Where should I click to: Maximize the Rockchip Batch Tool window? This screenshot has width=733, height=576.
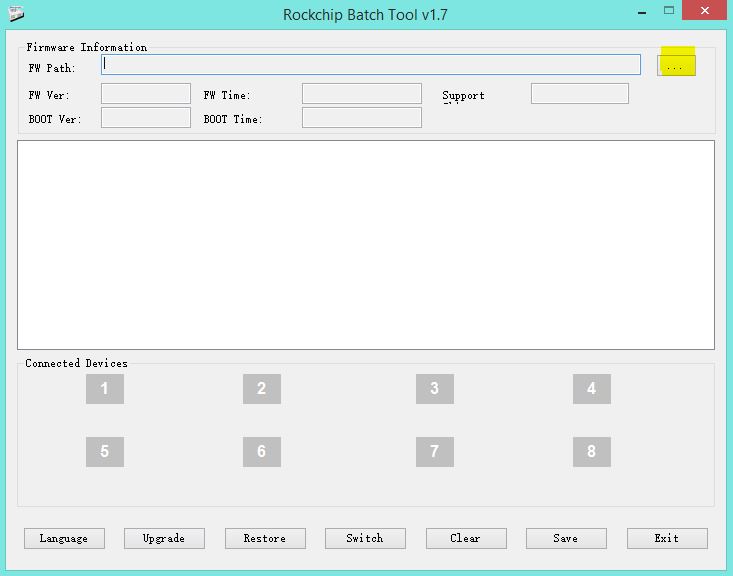669,11
